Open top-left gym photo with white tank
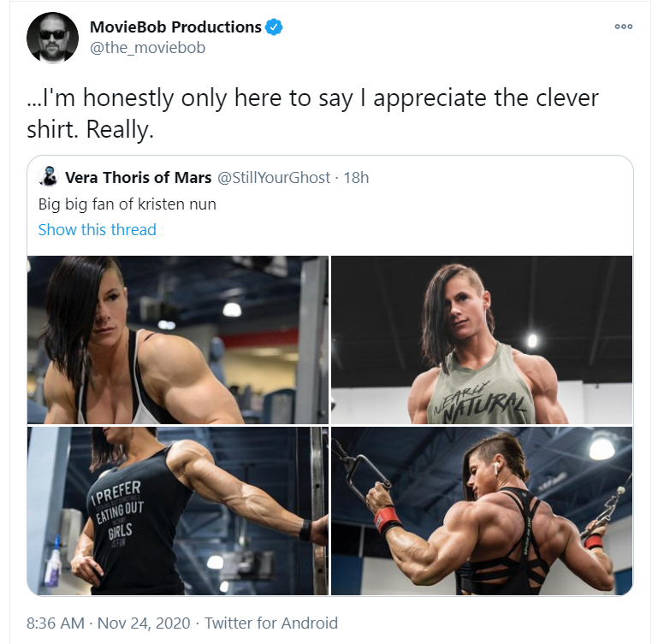The image size is (652, 644). point(178,340)
